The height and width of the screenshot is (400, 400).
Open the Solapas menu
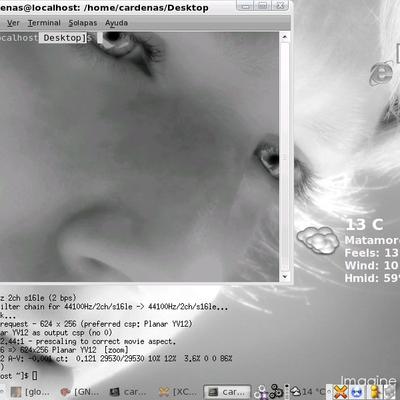pos(83,23)
